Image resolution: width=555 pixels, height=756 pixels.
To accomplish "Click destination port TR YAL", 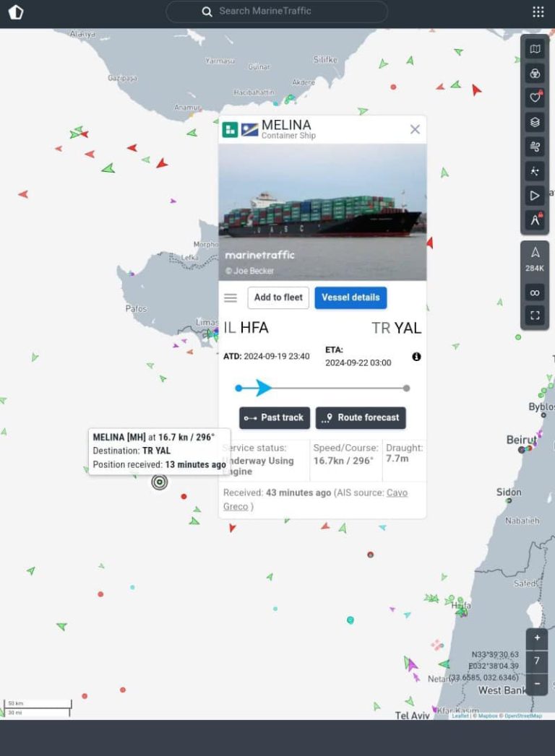I will click(397, 329).
